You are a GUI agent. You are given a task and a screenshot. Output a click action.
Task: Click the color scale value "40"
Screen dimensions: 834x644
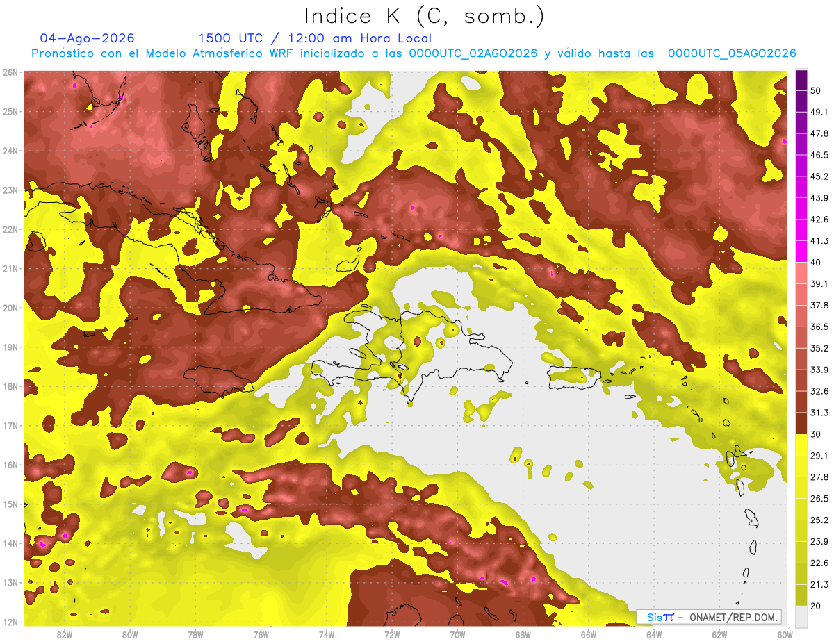tap(817, 263)
